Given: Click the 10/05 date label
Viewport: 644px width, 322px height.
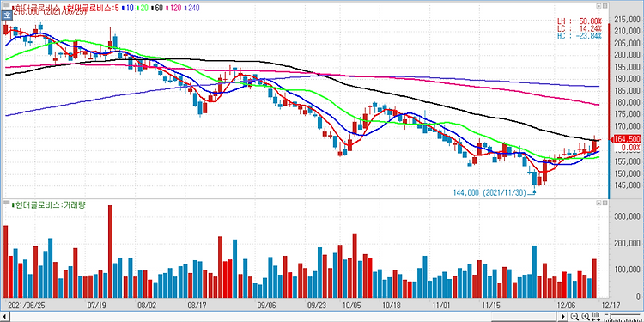Looking at the screenshot, I should (x=351, y=306).
